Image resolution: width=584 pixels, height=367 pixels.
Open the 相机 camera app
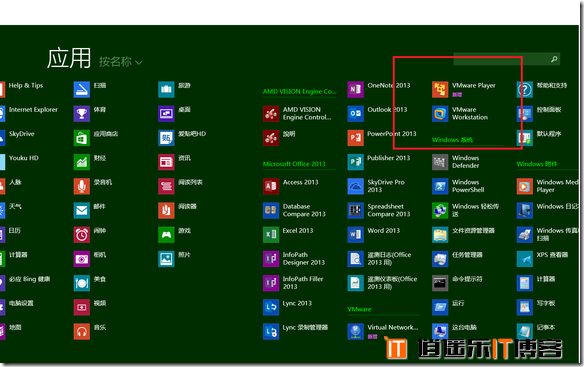[90, 259]
